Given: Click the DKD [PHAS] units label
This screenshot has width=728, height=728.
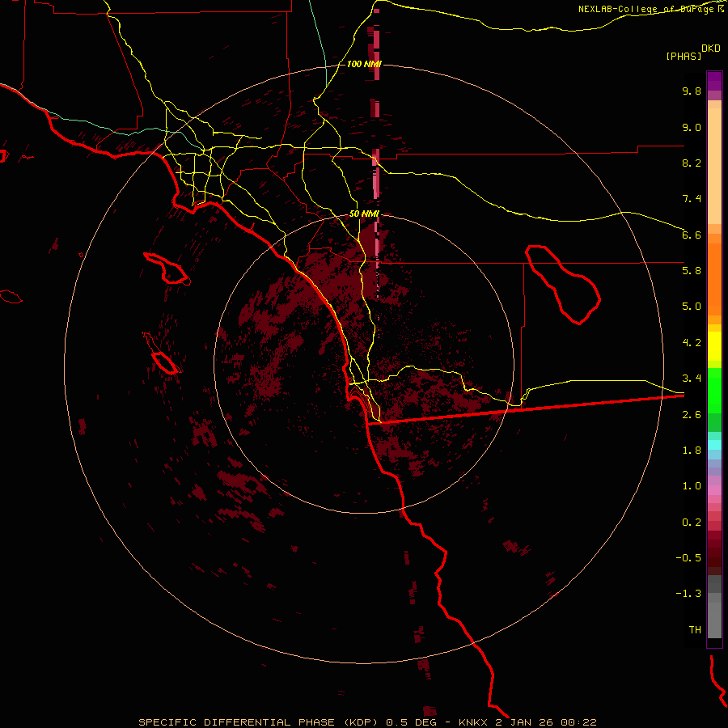Looking at the screenshot, I should [692, 52].
